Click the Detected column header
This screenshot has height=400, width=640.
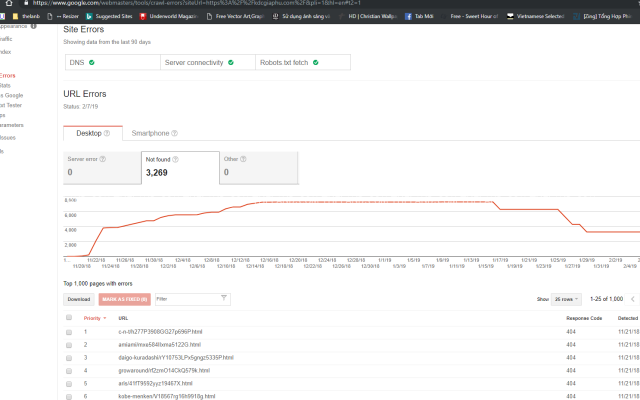pos(628,318)
